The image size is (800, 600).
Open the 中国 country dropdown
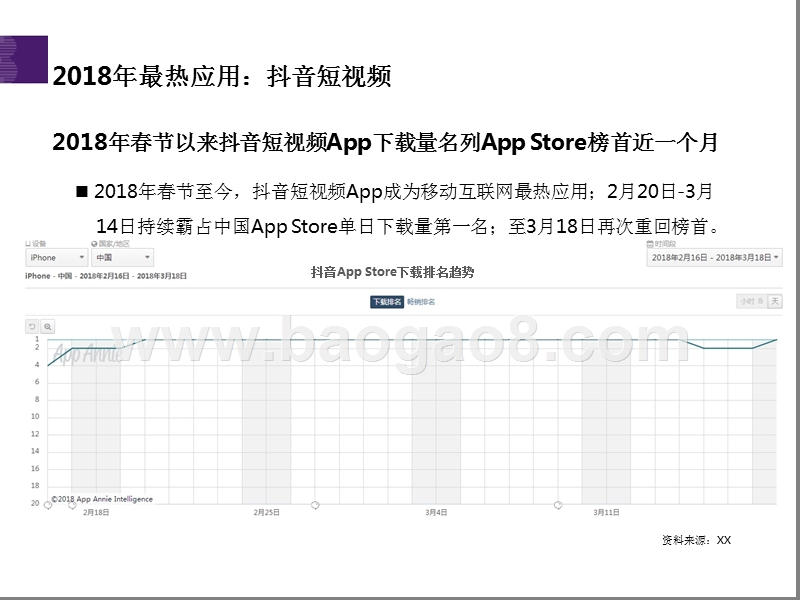[x=122, y=258]
